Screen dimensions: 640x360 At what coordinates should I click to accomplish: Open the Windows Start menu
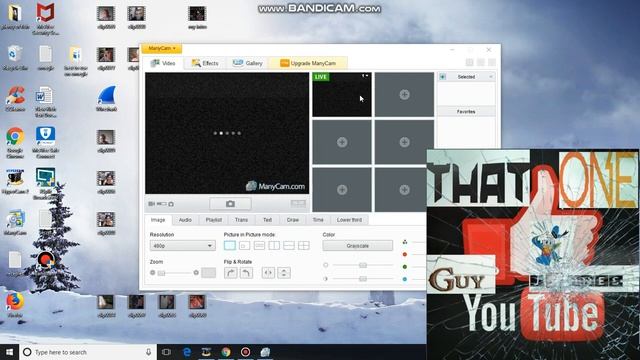click(x=9, y=352)
